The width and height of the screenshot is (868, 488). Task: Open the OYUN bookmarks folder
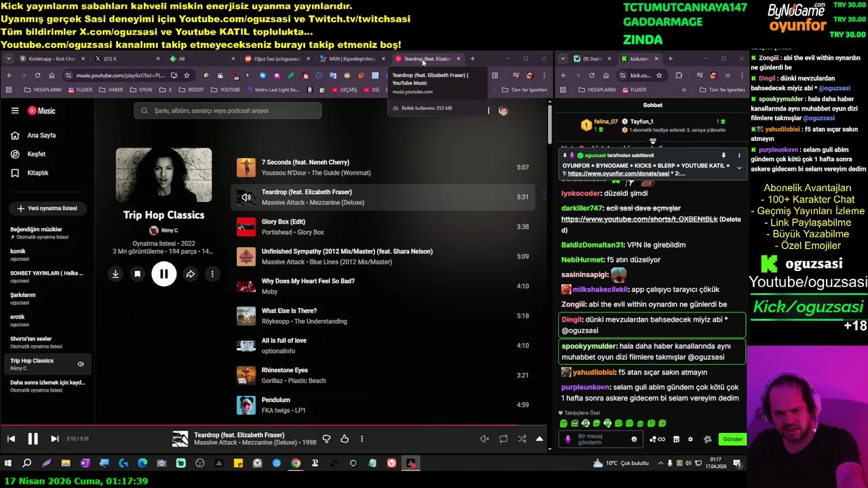point(141,89)
